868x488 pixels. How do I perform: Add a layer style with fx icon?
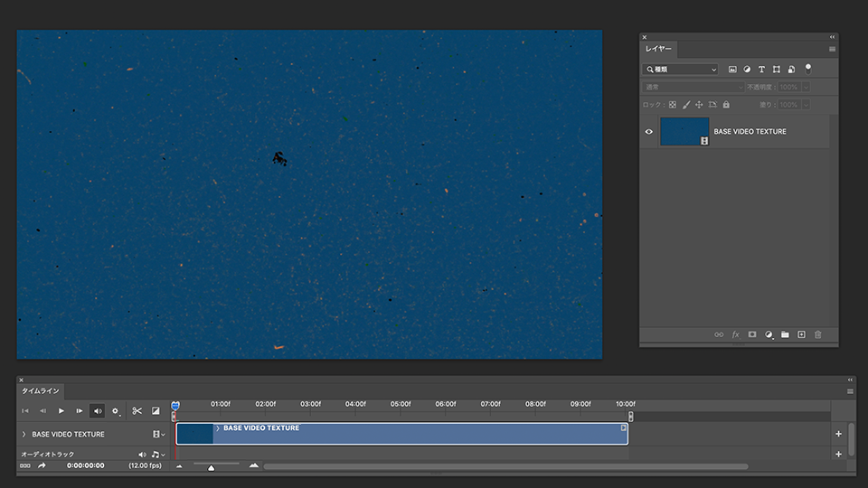(x=736, y=334)
